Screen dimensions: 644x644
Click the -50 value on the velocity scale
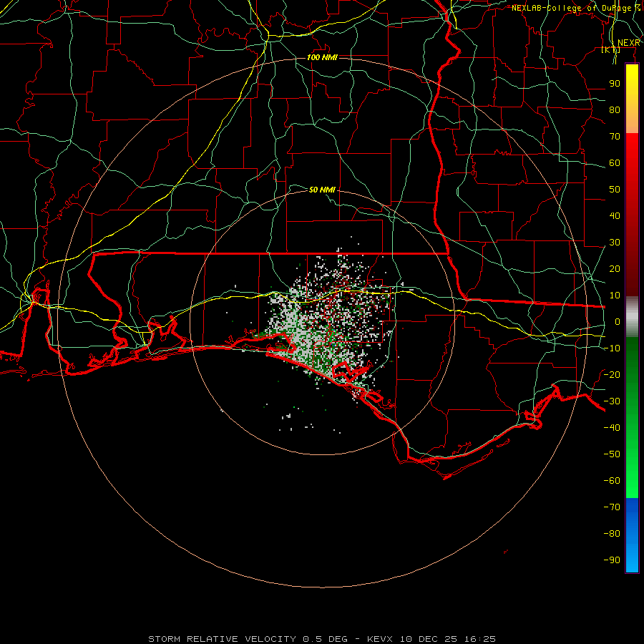(x=612, y=454)
